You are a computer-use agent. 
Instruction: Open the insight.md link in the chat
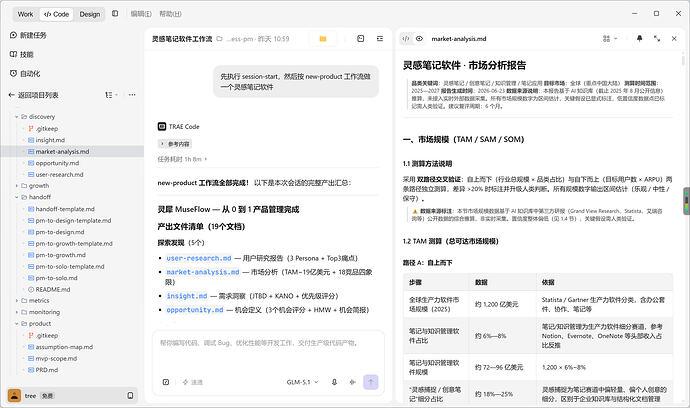pyautogui.click(x=187, y=296)
